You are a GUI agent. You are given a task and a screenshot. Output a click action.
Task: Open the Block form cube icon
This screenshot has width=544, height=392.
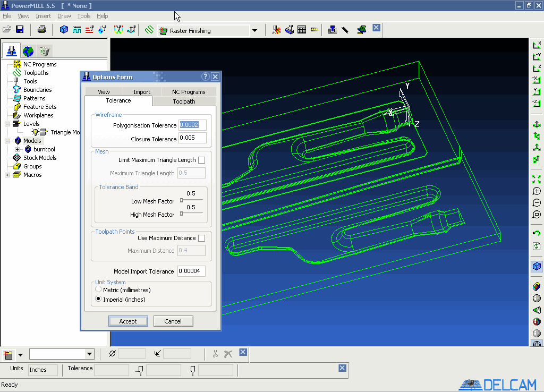pos(64,30)
